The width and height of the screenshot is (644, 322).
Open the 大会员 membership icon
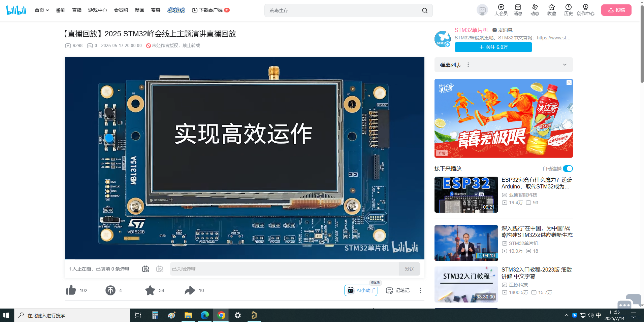click(501, 10)
